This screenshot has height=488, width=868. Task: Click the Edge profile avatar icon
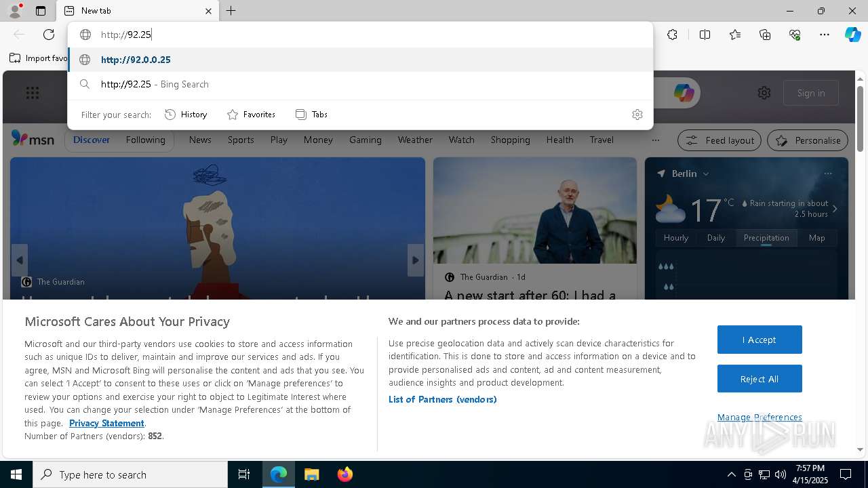(15, 11)
